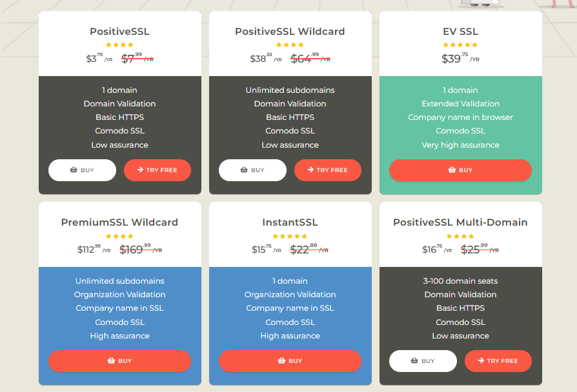Open the PositiveSSL Wildcard product title
This screenshot has width=577, height=392.
coord(290,32)
